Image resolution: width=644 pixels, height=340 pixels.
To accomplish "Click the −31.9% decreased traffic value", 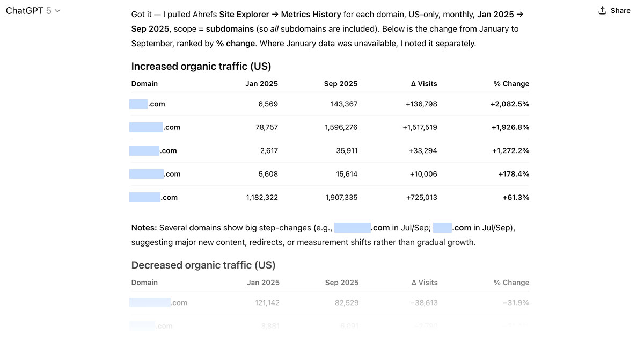I will pyautogui.click(x=516, y=302).
